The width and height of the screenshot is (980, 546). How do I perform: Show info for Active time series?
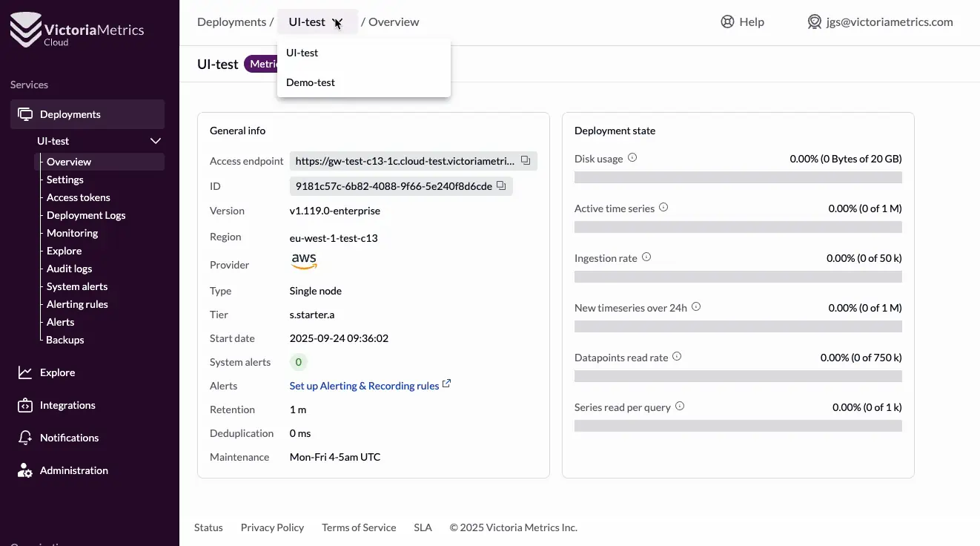click(663, 208)
